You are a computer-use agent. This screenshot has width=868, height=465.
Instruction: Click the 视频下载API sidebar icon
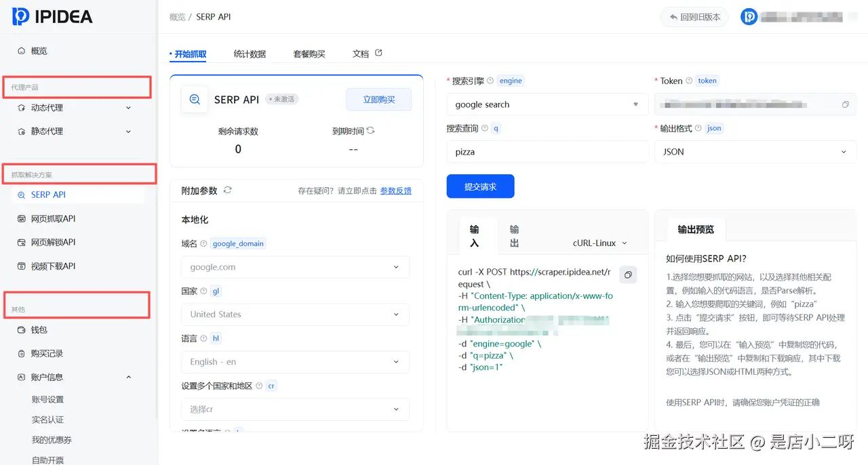click(21, 266)
